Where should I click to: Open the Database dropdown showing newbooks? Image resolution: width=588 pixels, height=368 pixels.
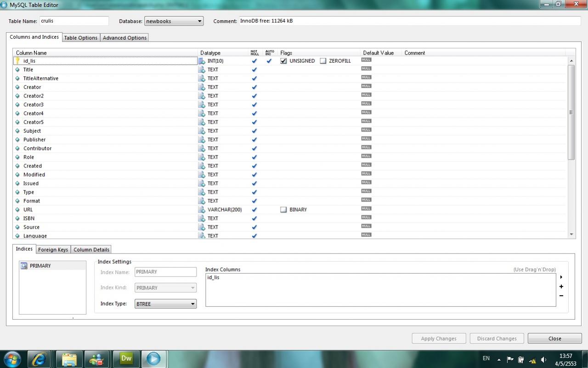tap(174, 21)
